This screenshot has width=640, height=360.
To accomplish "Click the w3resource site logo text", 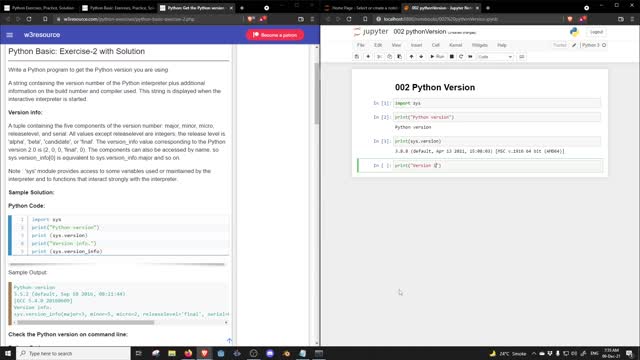I will [42, 35].
